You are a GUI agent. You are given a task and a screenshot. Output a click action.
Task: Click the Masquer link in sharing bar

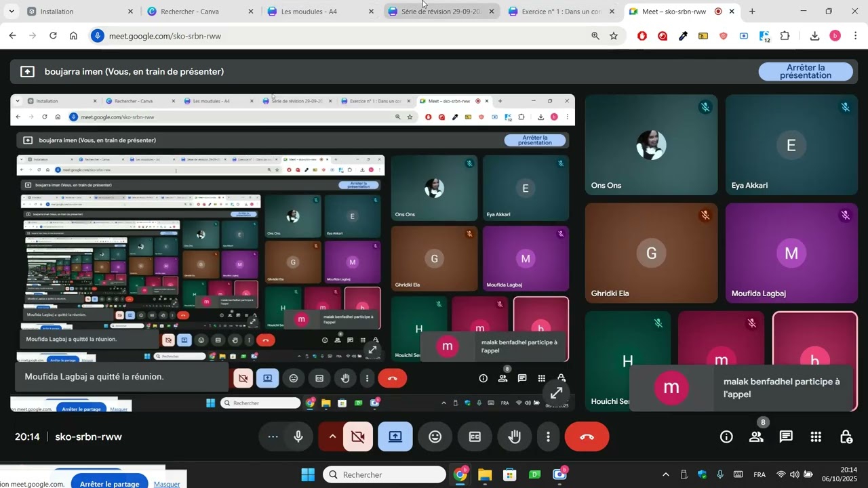click(x=167, y=484)
